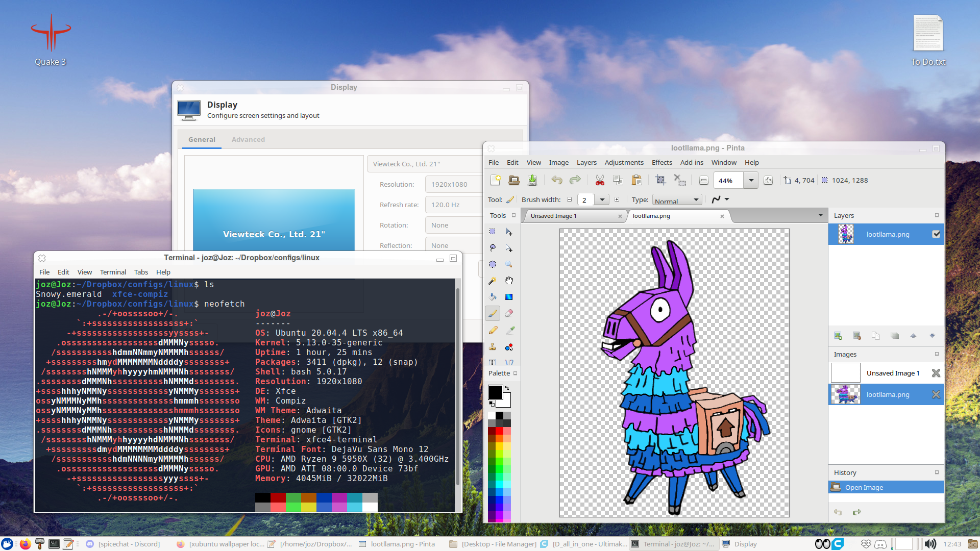980x551 pixels.
Task: Click the primary black color swatch
Action: tap(495, 392)
